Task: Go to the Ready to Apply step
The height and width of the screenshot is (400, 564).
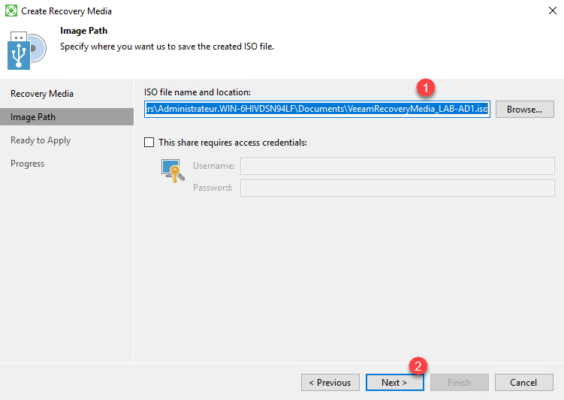Action: (x=40, y=140)
